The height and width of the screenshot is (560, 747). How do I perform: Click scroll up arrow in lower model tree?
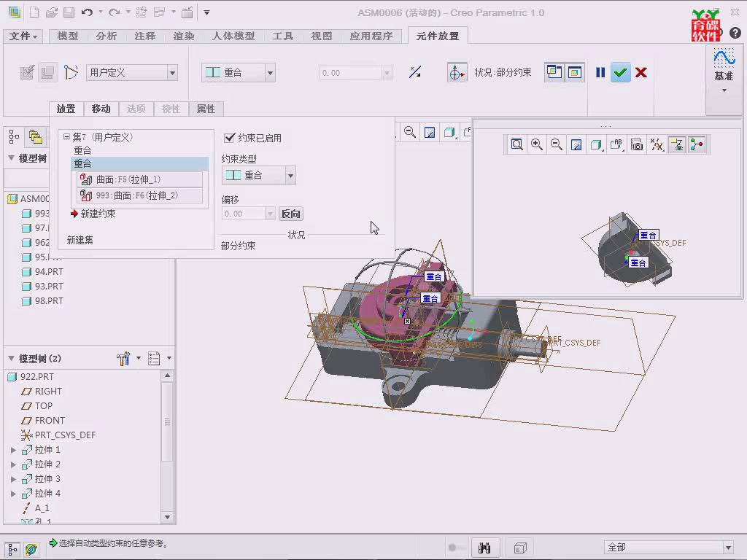167,376
